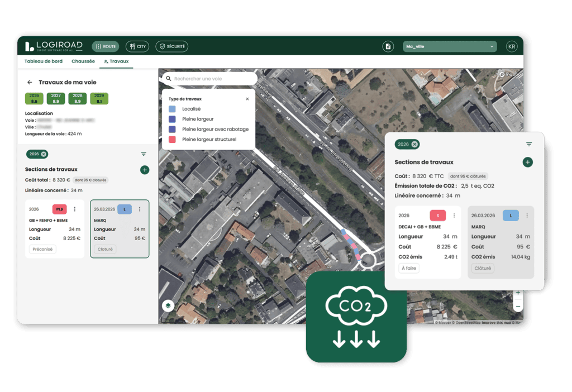Click 'dont 95 € cloturés' tag in left panel
Screen dimensions: 572x392
point(90,180)
